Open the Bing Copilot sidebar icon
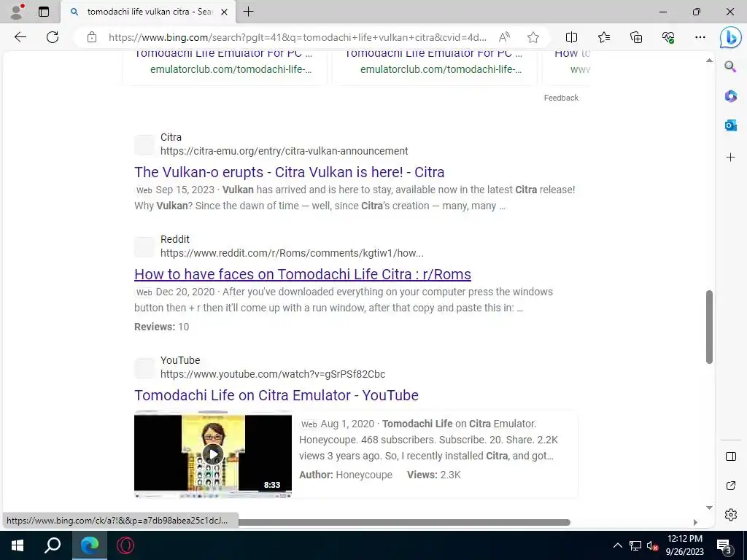 pyautogui.click(x=730, y=38)
